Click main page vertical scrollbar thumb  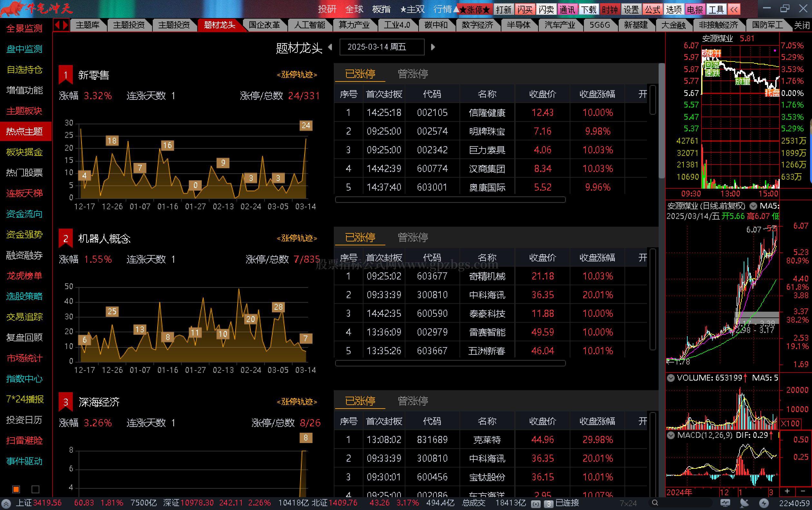click(662, 121)
